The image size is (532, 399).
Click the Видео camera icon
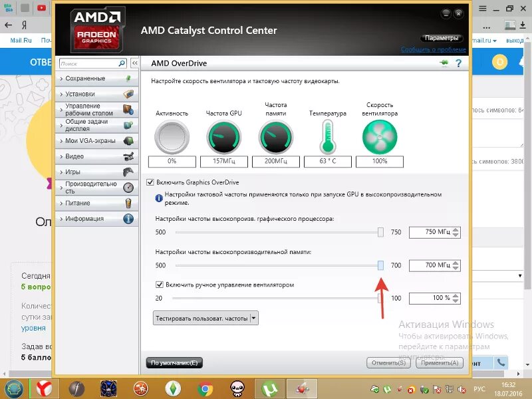(128, 156)
